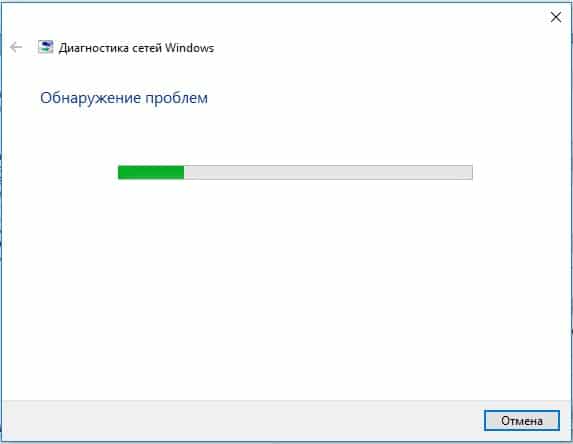Click the word сетей in the title
Screen dimensions: 573x444
(147, 48)
